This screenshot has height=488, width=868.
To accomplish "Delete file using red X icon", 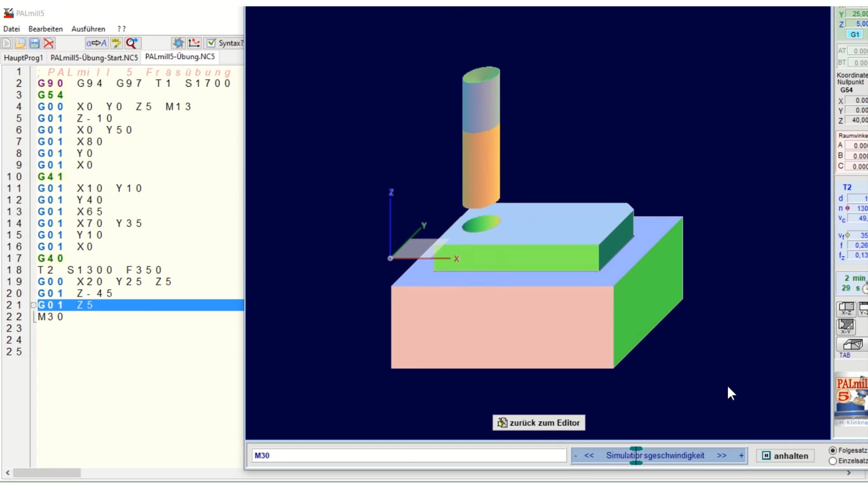I will point(49,43).
